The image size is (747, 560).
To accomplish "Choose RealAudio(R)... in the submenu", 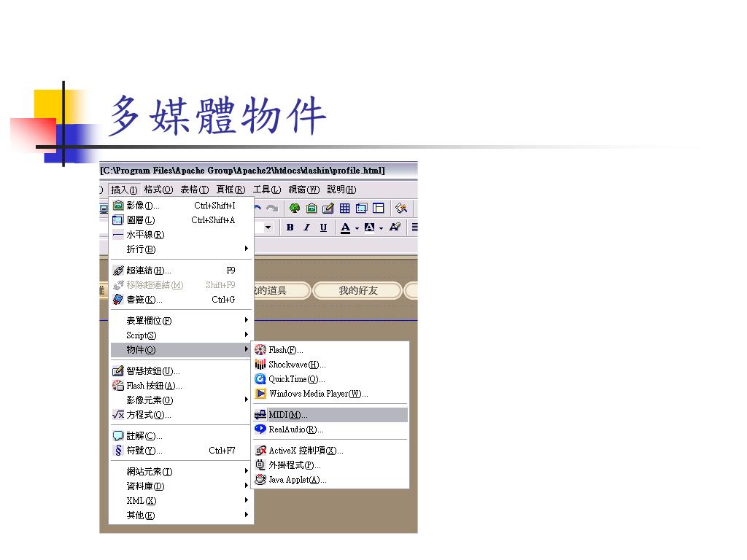I will (x=330, y=429).
